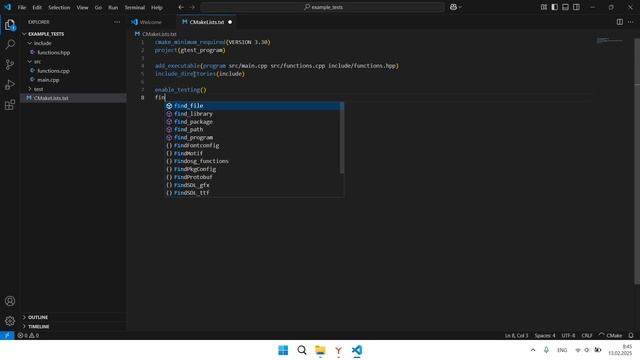Open notifications bell in status bar
Viewport: 640px width, 360px height.
[x=631, y=336]
